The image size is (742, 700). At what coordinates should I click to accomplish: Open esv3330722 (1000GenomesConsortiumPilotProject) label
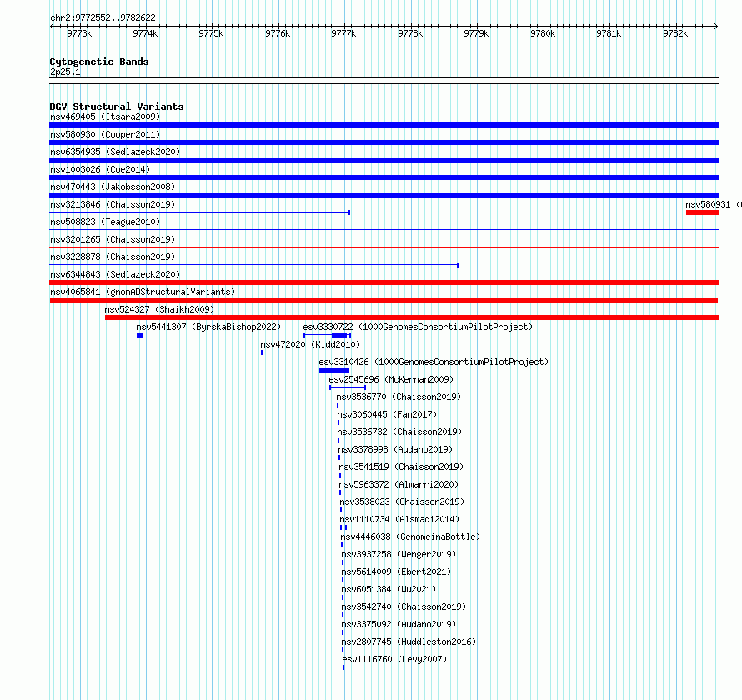(x=418, y=327)
